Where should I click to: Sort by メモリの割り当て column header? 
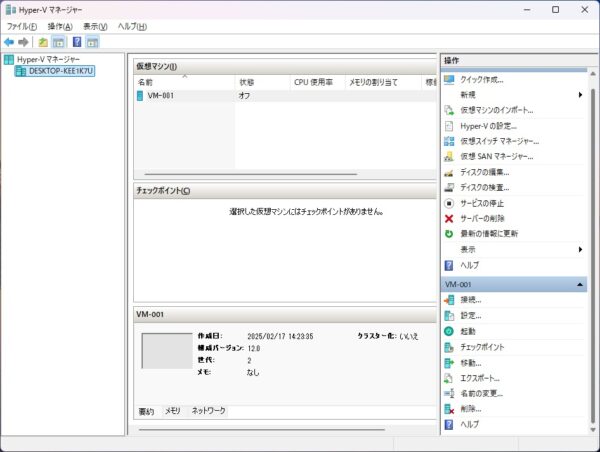coord(383,82)
